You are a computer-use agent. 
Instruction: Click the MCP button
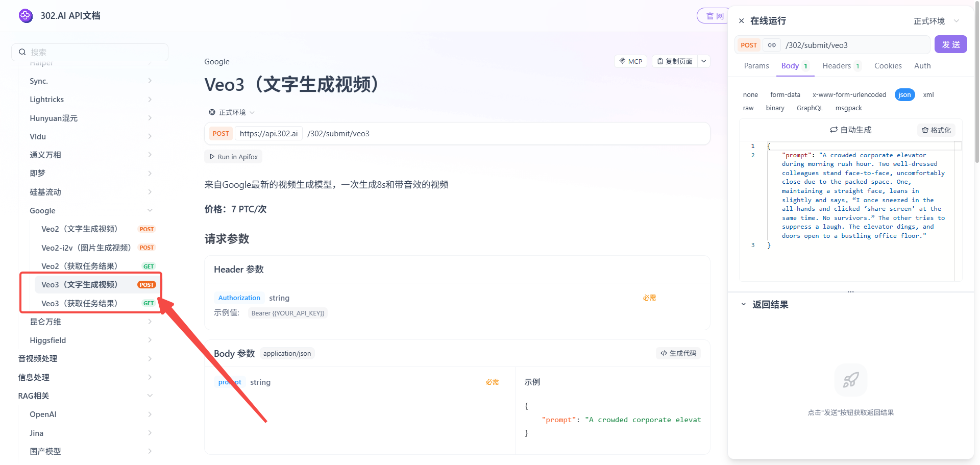point(631,61)
